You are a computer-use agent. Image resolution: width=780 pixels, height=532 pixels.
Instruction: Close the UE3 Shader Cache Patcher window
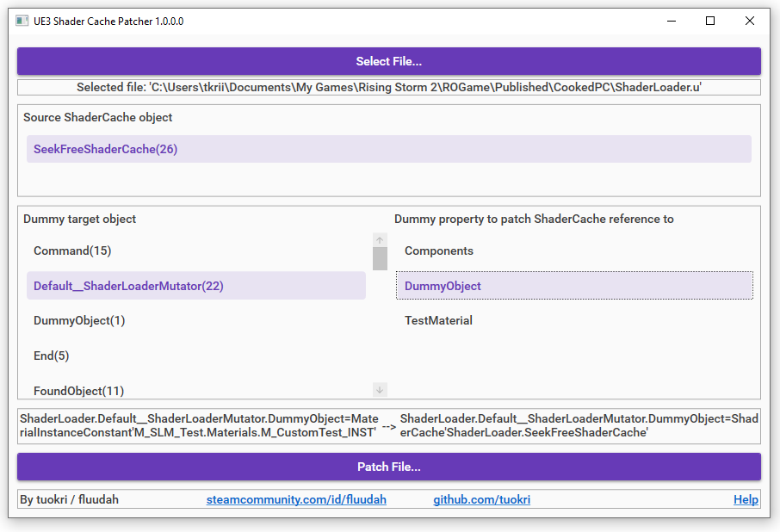(750, 21)
